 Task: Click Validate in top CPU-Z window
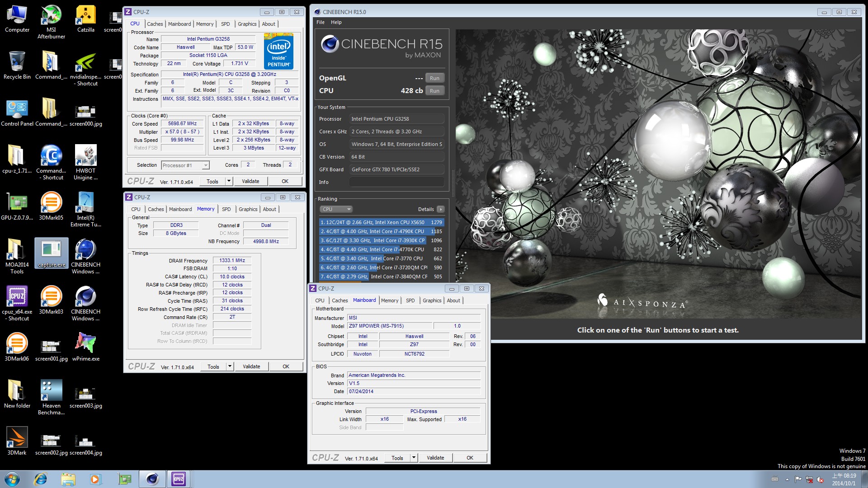point(250,181)
